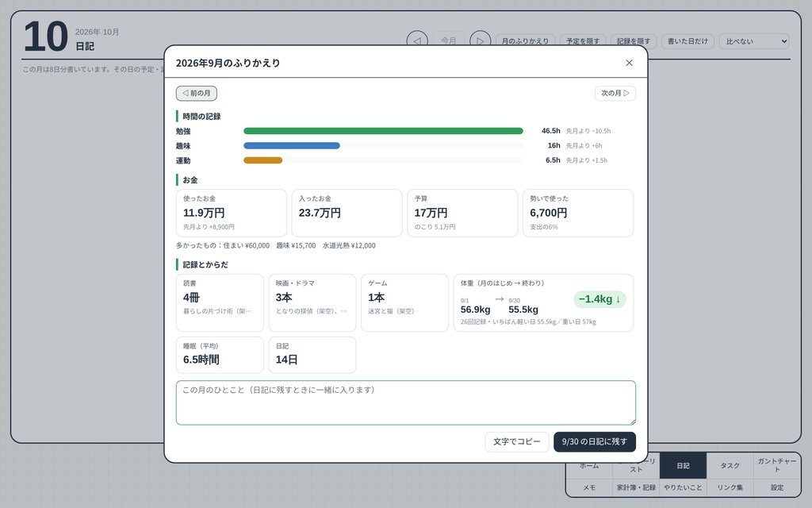Switch to 日記 tab in bottom navigation
Viewport: 812px width, 508px height.
point(683,465)
